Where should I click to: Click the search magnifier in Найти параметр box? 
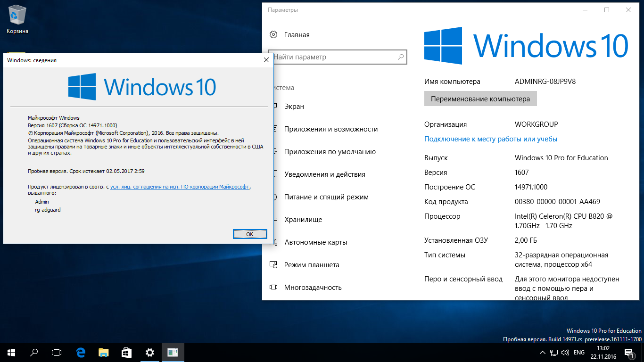(x=400, y=57)
